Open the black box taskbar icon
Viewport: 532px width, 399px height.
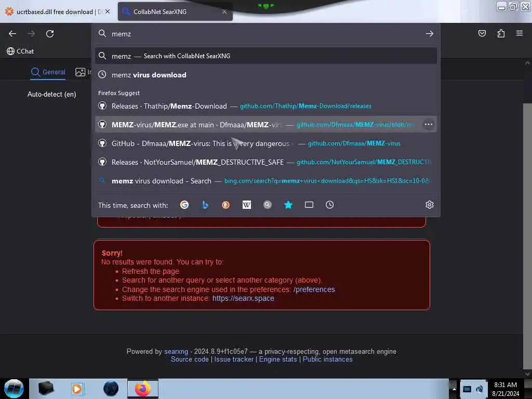tap(46, 389)
